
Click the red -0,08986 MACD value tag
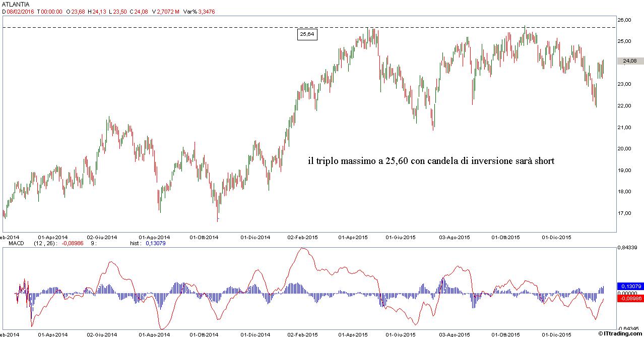point(630,299)
